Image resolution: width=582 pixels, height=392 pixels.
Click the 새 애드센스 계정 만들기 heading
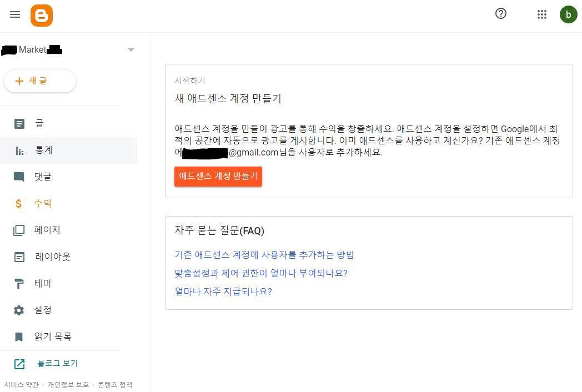(228, 99)
